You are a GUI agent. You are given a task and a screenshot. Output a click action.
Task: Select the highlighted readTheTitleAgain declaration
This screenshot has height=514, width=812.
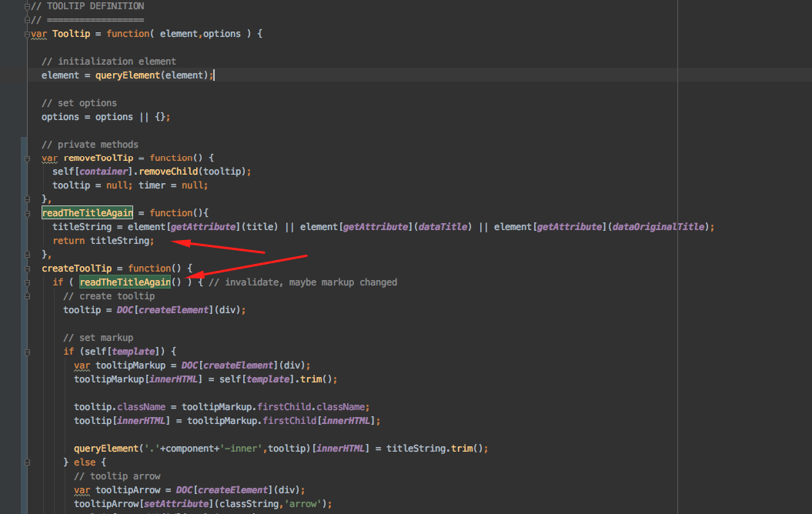[87, 212]
